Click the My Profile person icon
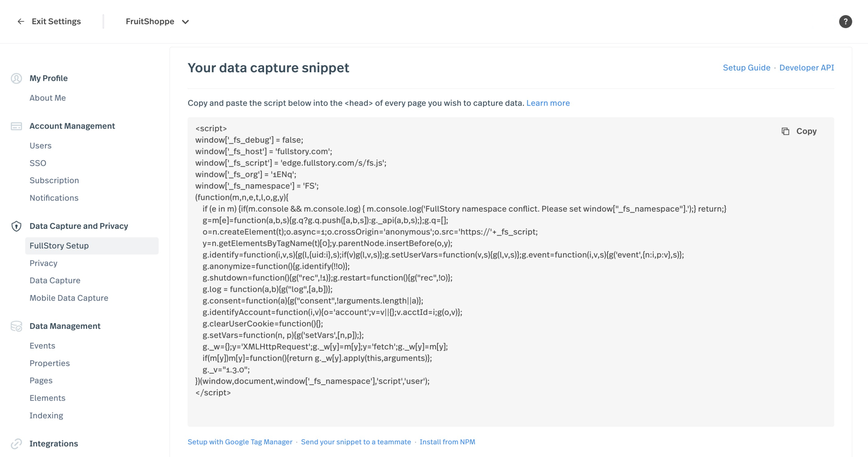This screenshot has width=868, height=457. 16,78
